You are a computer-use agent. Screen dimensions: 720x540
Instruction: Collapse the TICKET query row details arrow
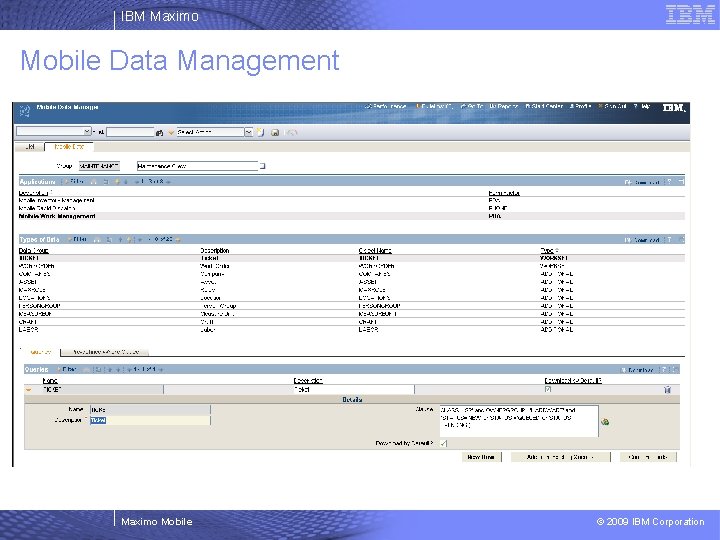tap(29, 390)
